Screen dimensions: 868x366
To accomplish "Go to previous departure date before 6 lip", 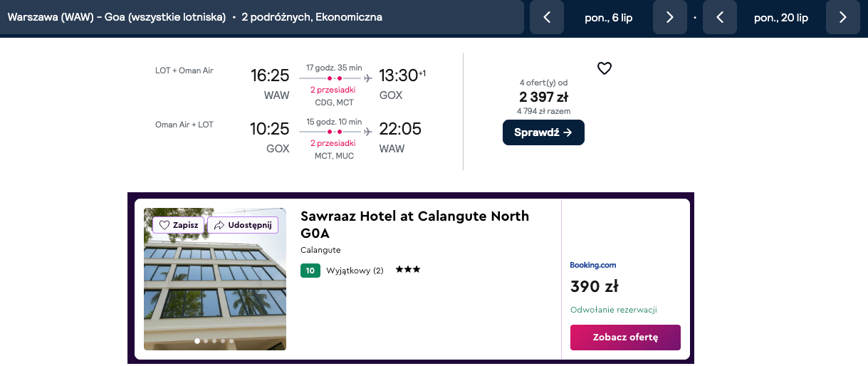I will pyautogui.click(x=547, y=18).
